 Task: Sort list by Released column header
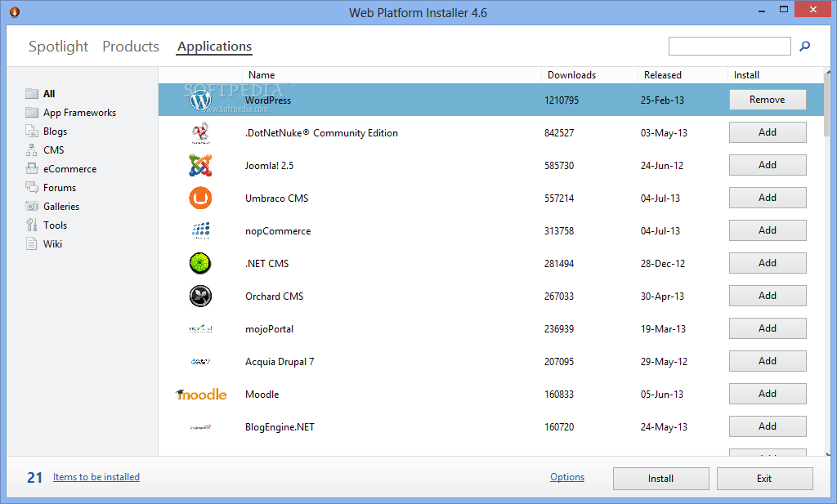click(683, 75)
